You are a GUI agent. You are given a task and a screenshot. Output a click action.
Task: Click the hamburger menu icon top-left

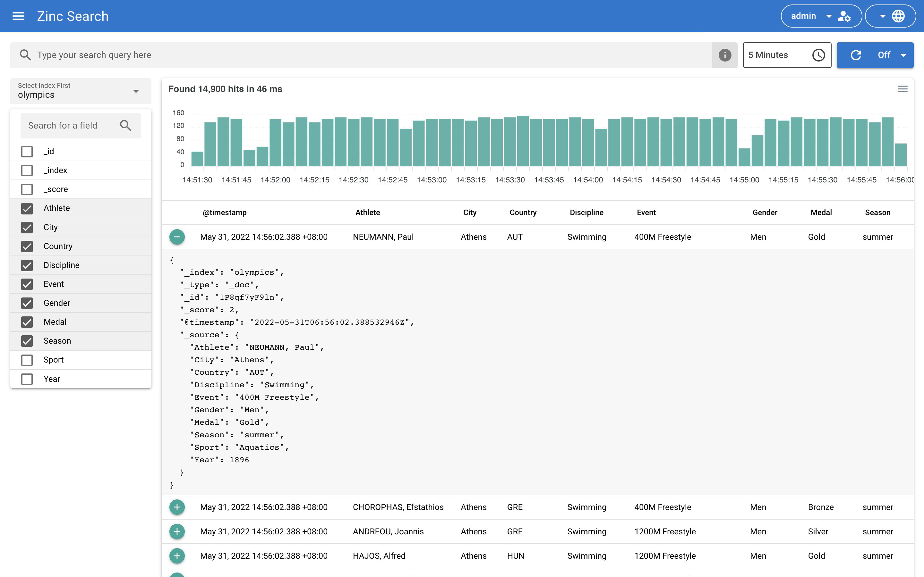point(18,15)
